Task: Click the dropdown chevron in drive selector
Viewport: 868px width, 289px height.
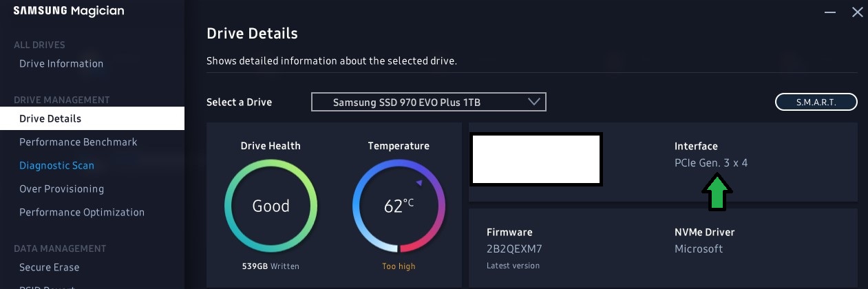Action: pos(534,102)
